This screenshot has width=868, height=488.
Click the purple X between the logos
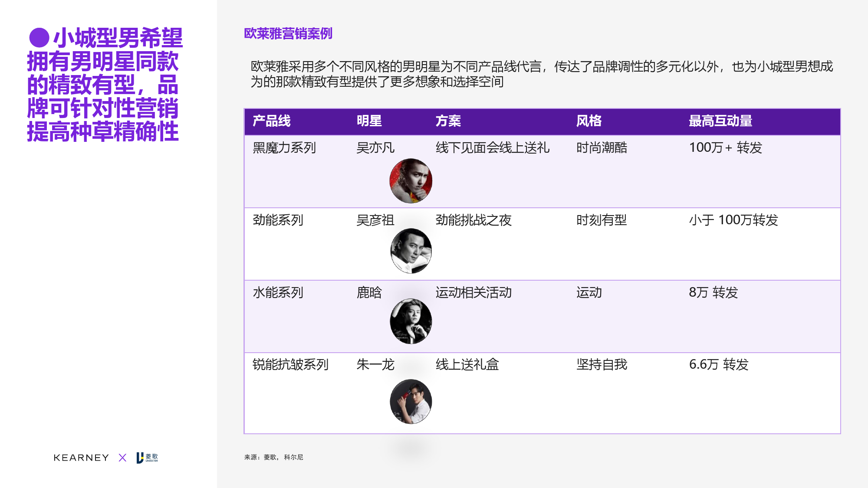[x=122, y=458]
